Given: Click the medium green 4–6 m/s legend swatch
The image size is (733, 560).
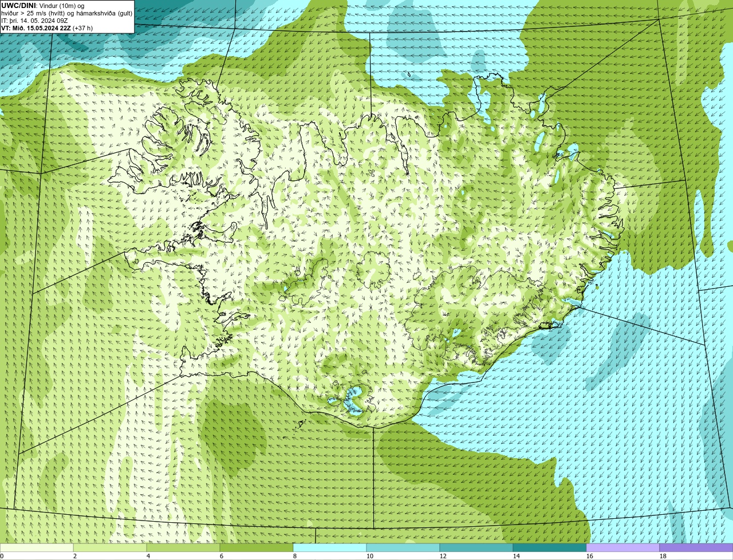Looking at the screenshot, I should pos(183,547).
